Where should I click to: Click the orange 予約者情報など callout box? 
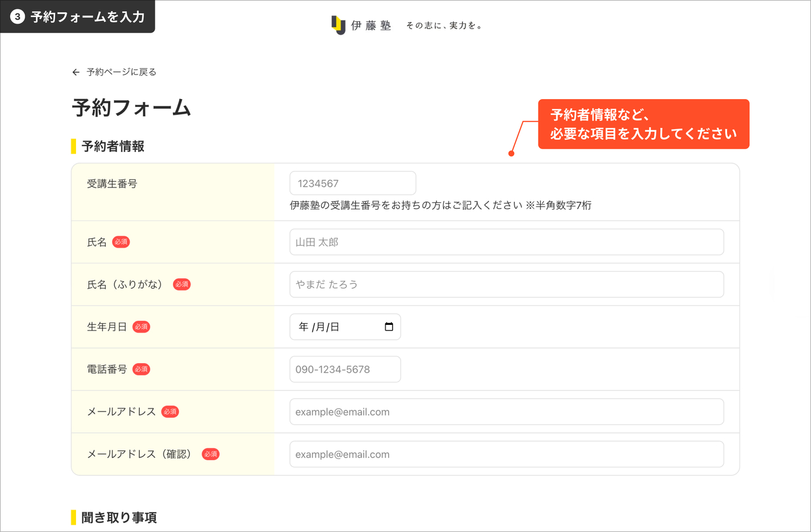click(643, 124)
